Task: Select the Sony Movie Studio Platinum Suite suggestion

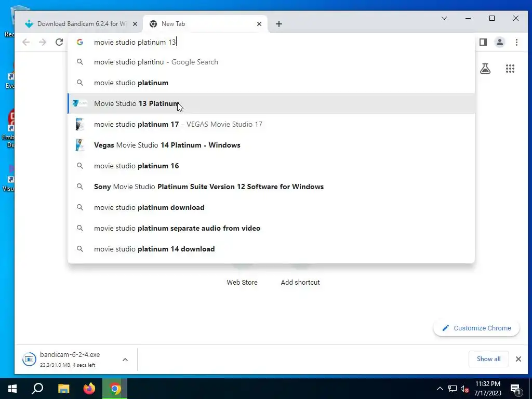Action: tap(271, 187)
